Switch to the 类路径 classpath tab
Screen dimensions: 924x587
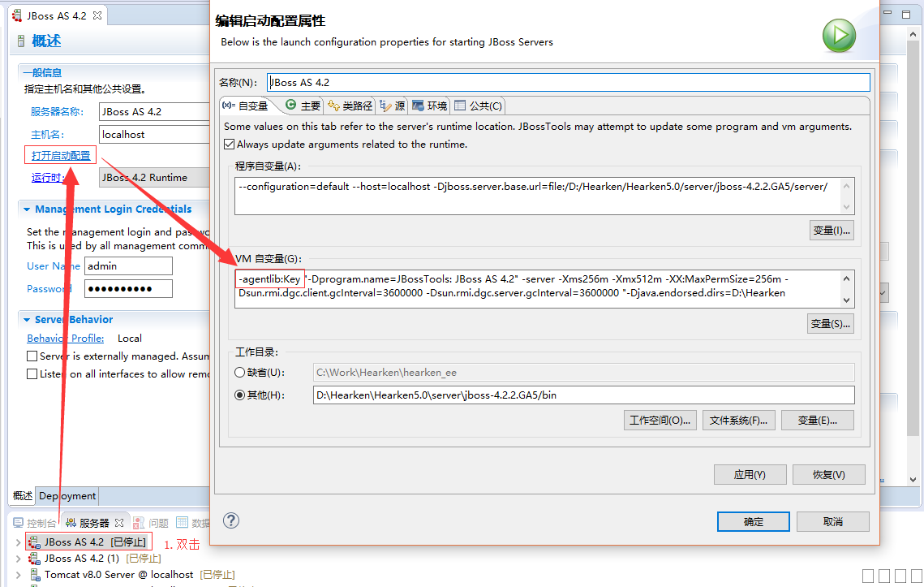point(350,106)
